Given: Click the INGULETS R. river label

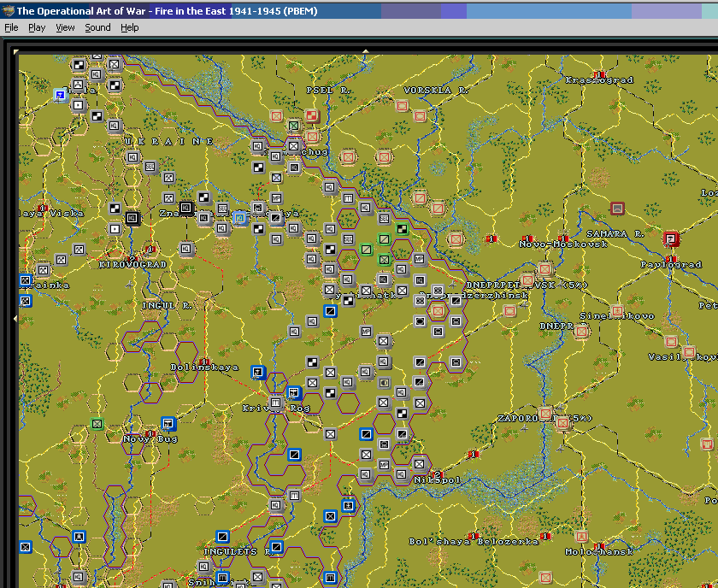Looking at the screenshot, I should pyautogui.click(x=237, y=551).
